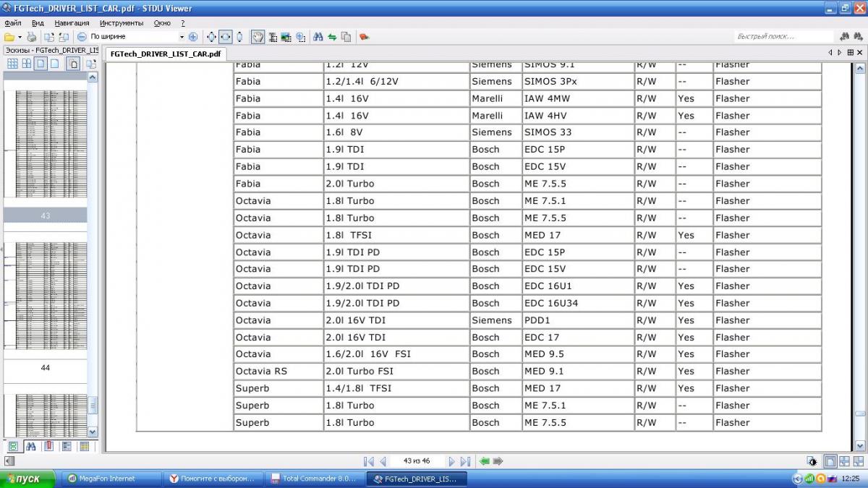Switch to search sidebar tab binoculars
The width and height of the screenshot is (868, 488).
[31, 447]
